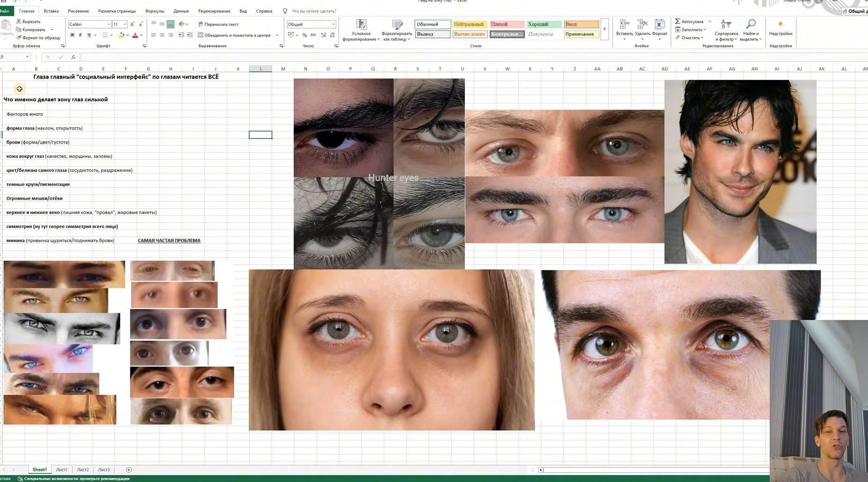The width and height of the screenshot is (868, 482).
Task: Click the Format Painter brush icon
Action: tap(19, 38)
